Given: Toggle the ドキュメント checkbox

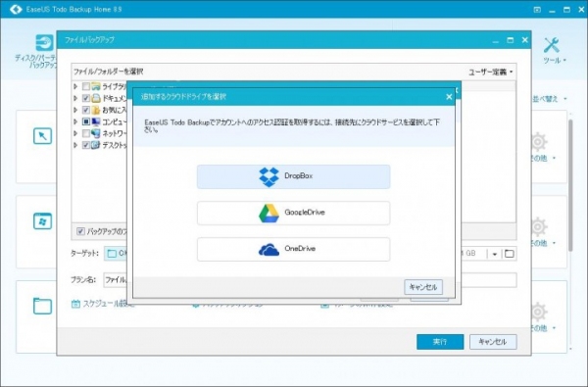Looking at the screenshot, I should point(86,98).
